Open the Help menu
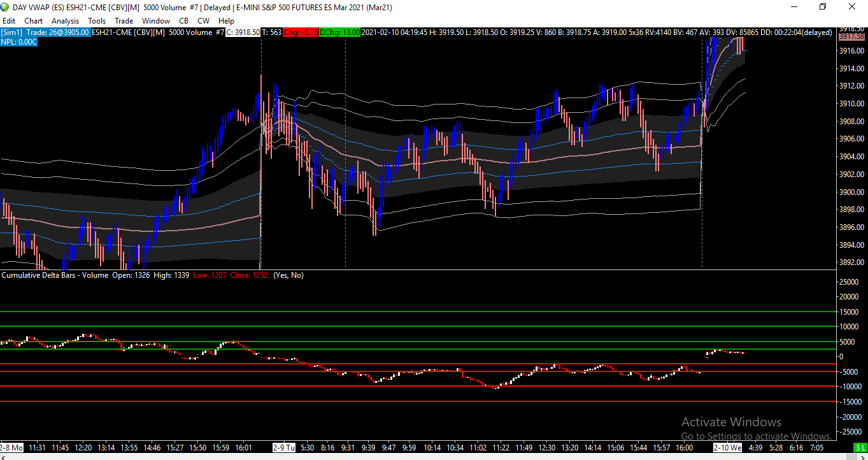The height and width of the screenshot is (460, 868). tap(226, 21)
